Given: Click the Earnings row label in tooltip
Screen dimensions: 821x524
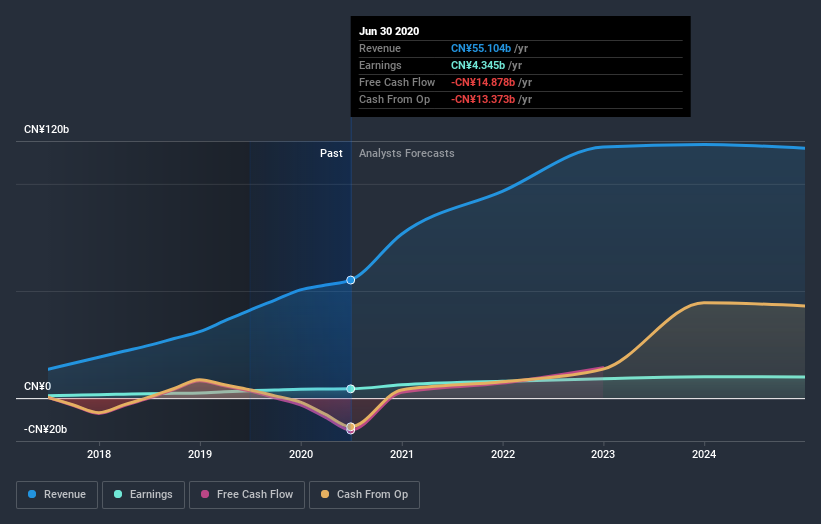Looking at the screenshot, I should click(380, 65).
